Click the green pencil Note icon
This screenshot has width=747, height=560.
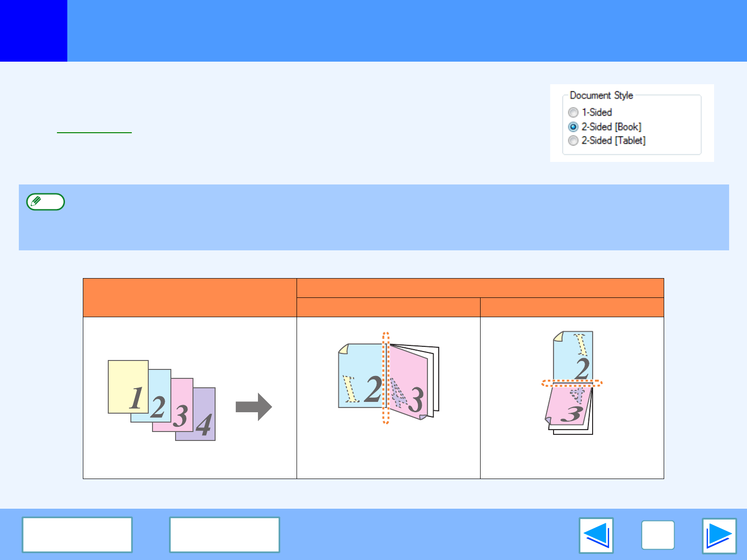(x=45, y=202)
